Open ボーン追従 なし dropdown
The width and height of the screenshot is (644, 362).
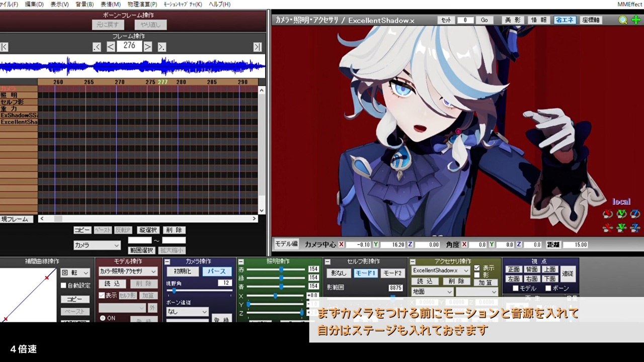(187, 312)
